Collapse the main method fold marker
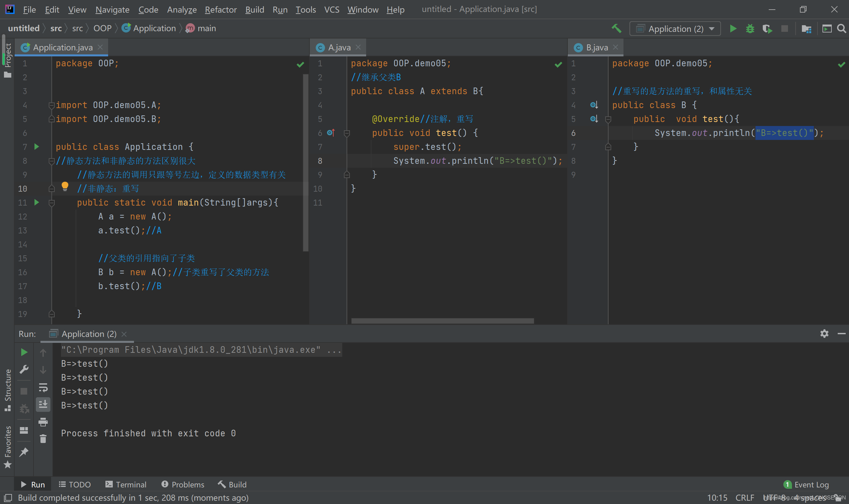 52,203
